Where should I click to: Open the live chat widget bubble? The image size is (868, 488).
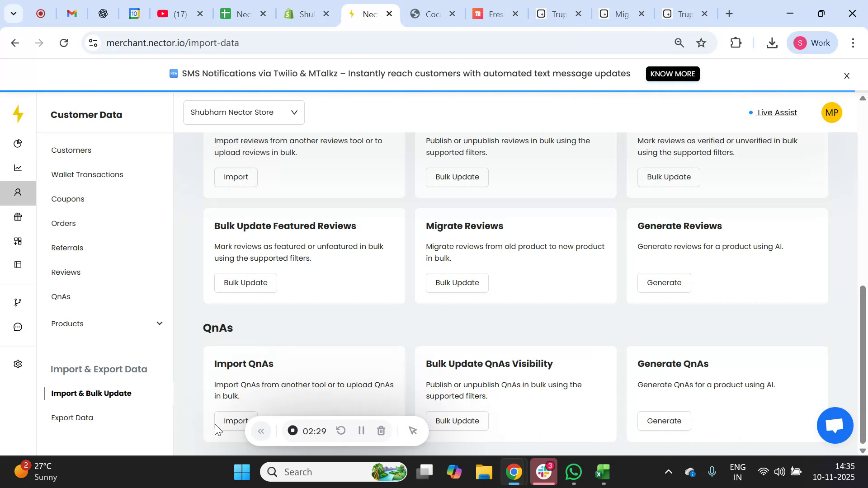[834, 425]
